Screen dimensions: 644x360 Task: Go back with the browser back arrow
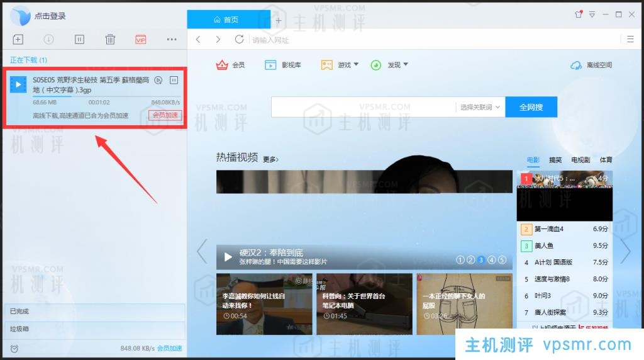pos(198,40)
